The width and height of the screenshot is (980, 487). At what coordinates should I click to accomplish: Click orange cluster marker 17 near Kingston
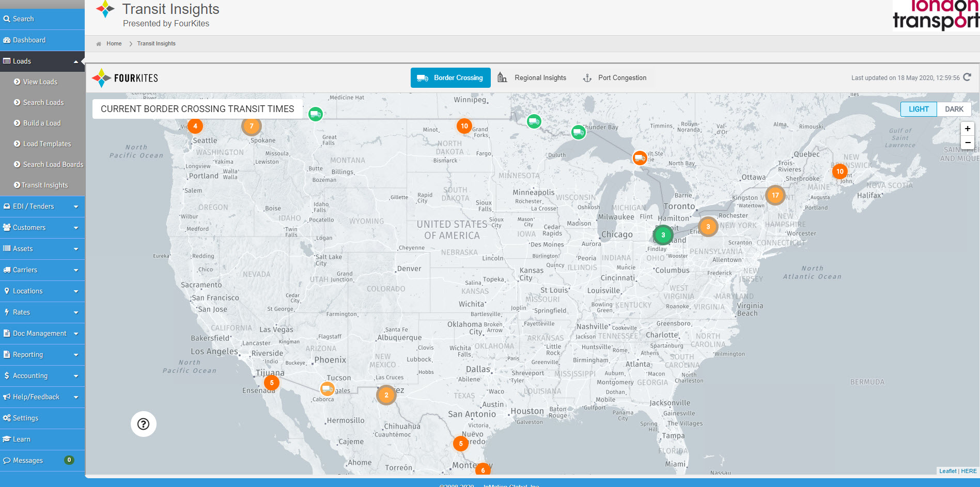click(775, 195)
